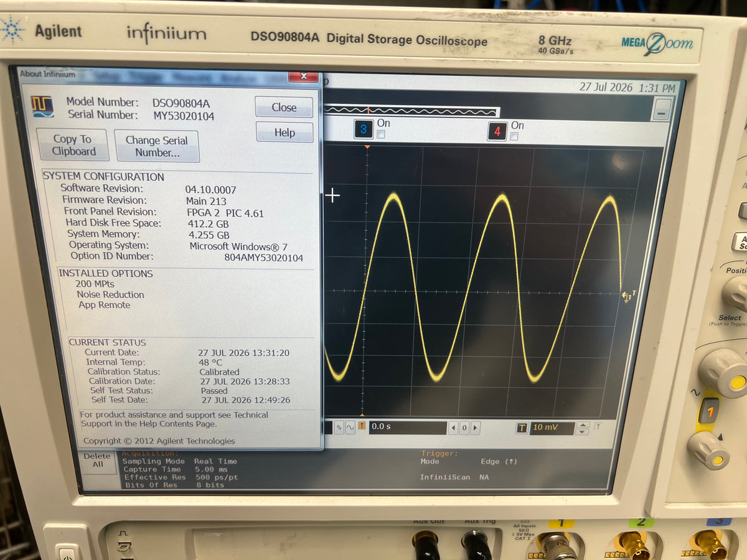This screenshot has height=560, width=747.
Task: Decrease trigger level with the down arrow
Action: click(x=583, y=431)
